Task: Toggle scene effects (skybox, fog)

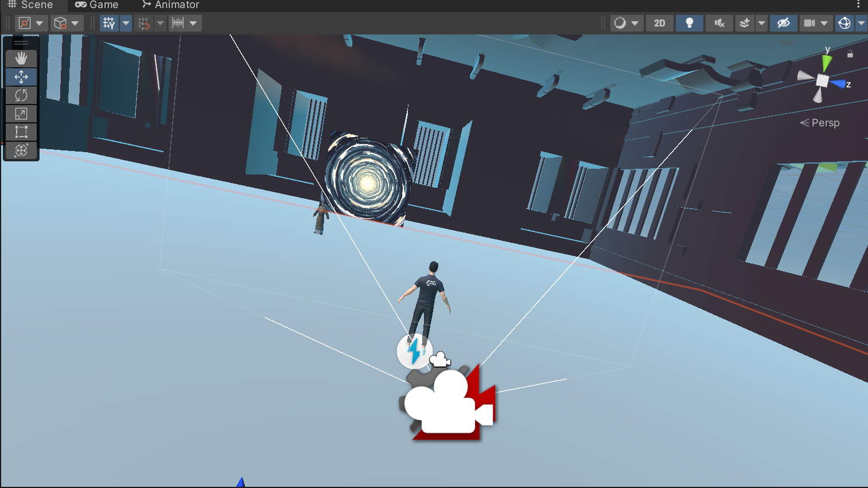Action: [x=745, y=23]
